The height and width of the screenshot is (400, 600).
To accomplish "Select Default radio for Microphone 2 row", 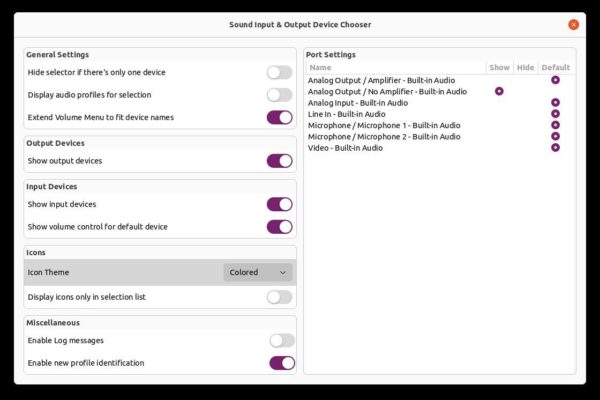I will coord(555,136).
